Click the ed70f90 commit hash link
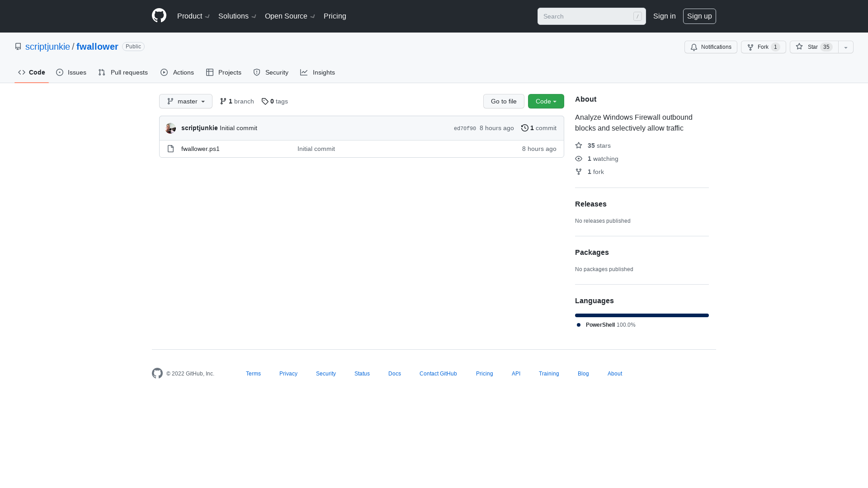Screen dimensions: 868x488 [x=465, y=128]
